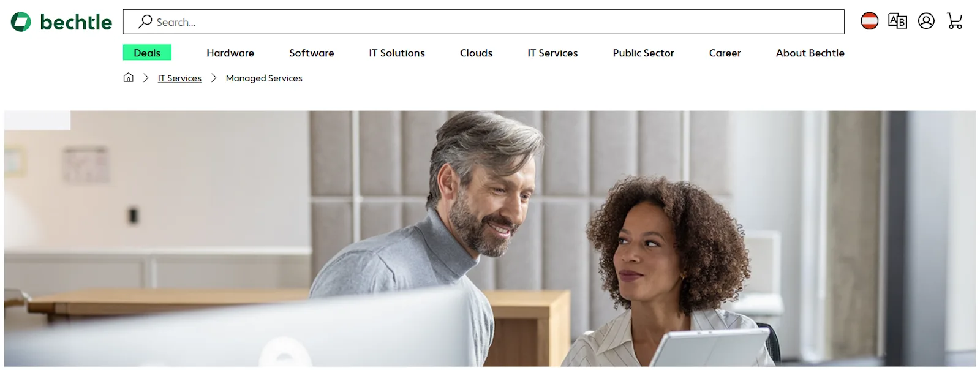Open the Deals menu

pos(147,53)
